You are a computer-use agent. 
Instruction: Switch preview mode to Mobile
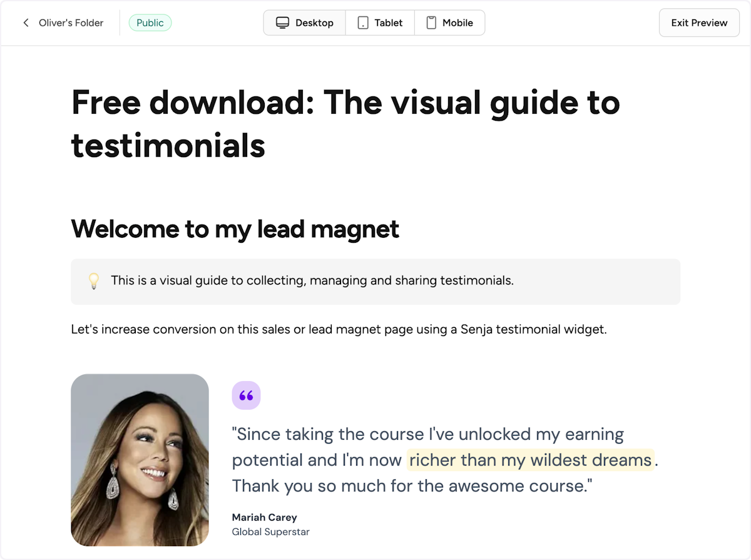(450, 23)
